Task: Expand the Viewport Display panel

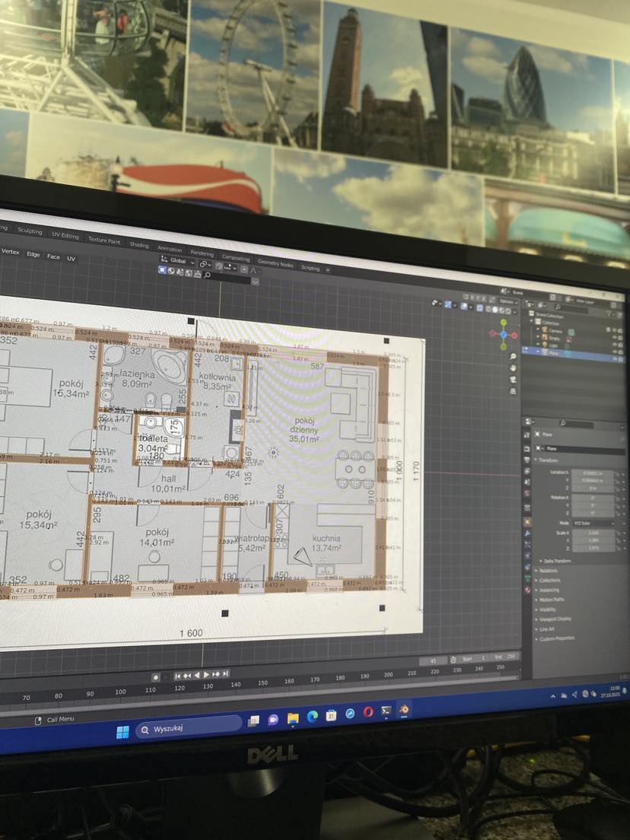Action: click(x=553, y=619)
